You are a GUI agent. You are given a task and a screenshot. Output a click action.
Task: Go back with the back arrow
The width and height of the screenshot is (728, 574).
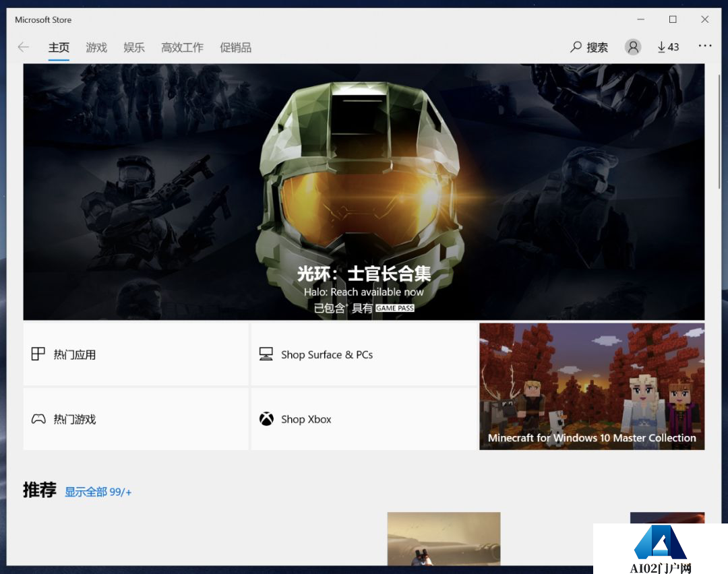pyautogui.click(x=23, y=47)
